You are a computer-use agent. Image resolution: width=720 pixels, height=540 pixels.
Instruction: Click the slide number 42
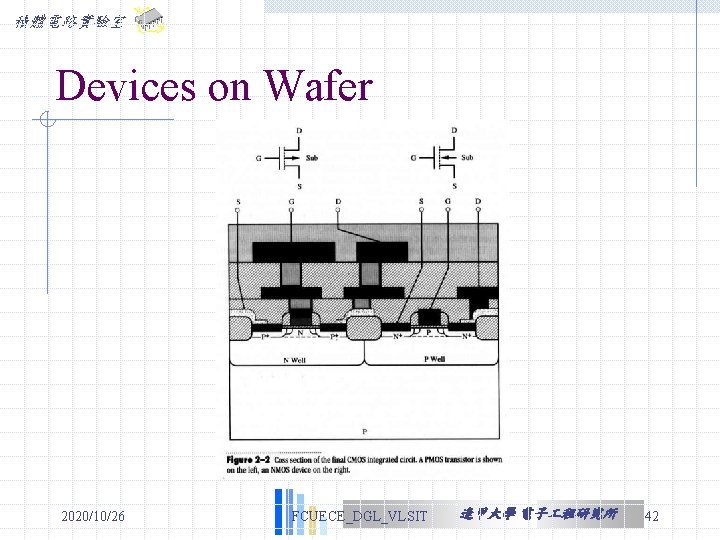(652, 516)
